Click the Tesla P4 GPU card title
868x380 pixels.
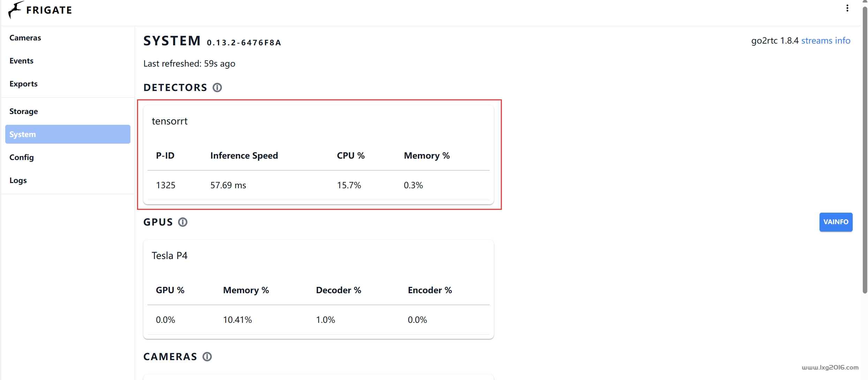[x=169, y=256]
